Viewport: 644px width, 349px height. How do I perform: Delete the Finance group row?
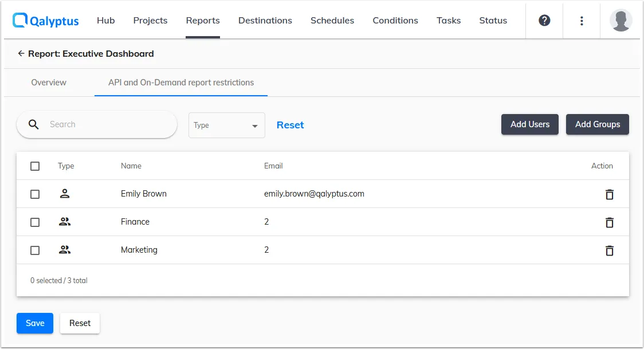pos(610,222)
